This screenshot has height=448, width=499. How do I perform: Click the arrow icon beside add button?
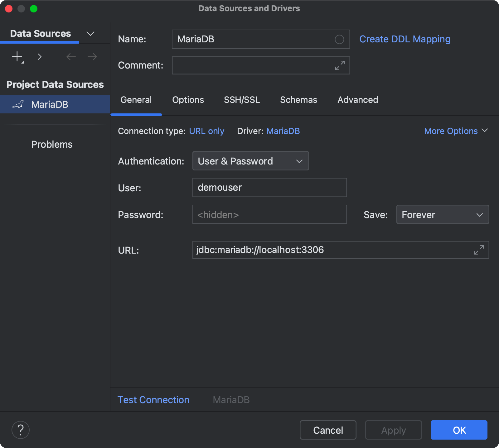tap(40, 57)
